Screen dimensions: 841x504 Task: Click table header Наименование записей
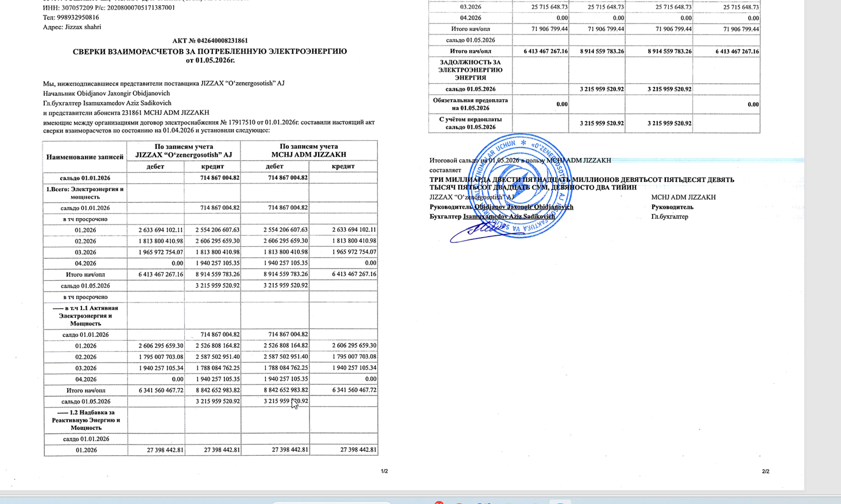85,157
